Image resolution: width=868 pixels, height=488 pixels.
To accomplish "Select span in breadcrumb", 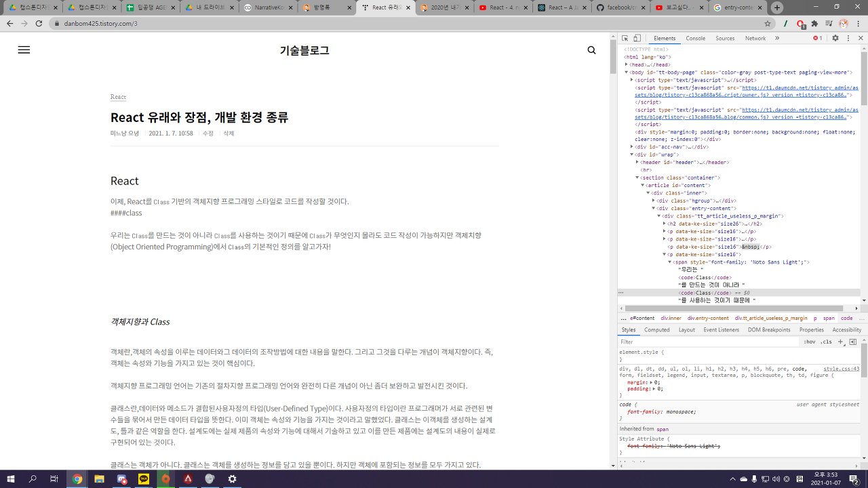I will coord(829,318).
